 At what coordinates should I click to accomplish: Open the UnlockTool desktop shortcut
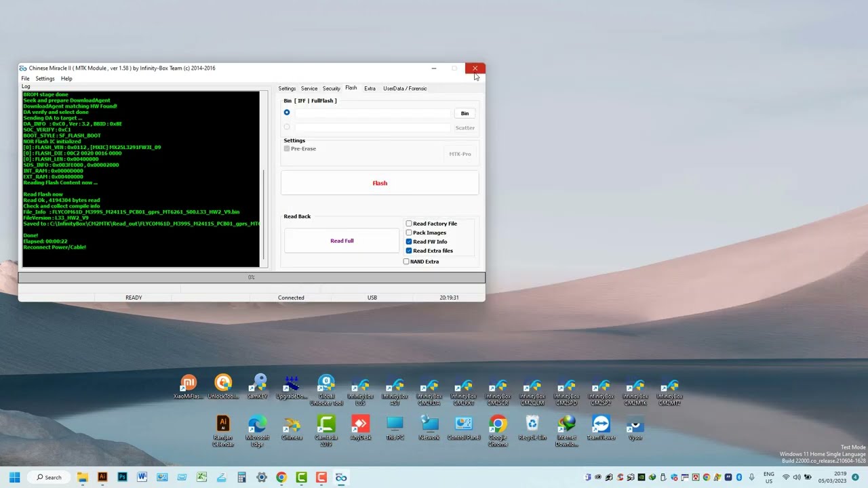[x=223, y=388]
